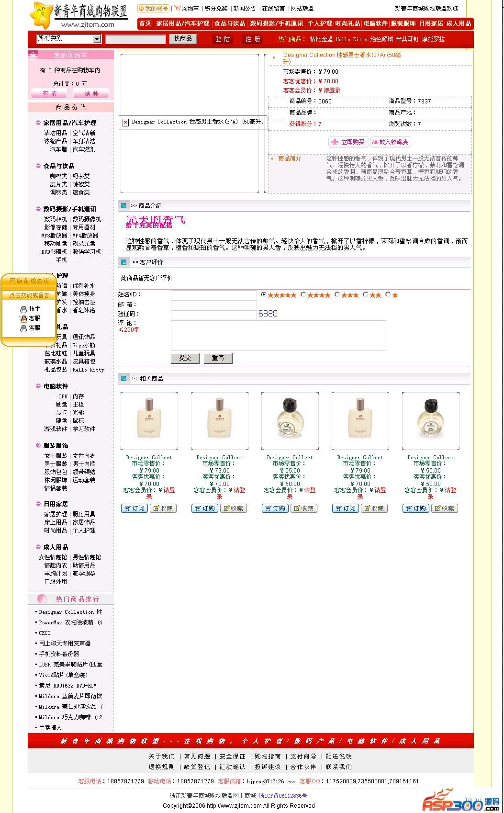Click 收藏 button under third perfume
Image resolution: width=504 pixels, height=813 pixels.
(304, 508)
